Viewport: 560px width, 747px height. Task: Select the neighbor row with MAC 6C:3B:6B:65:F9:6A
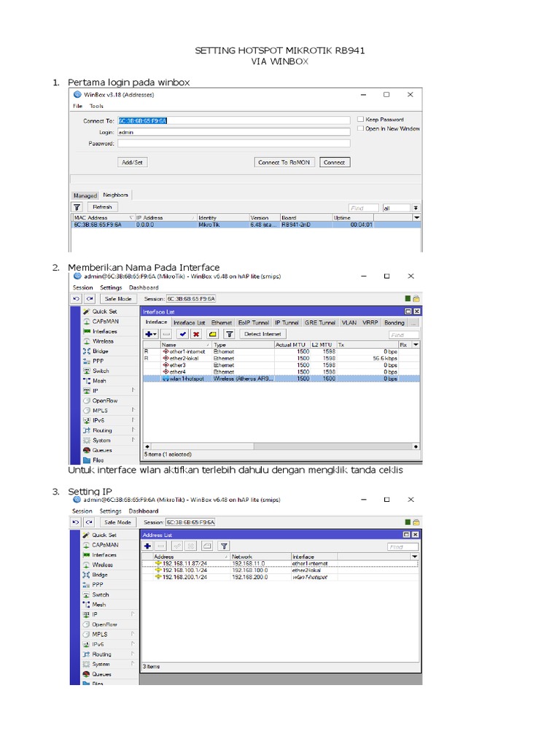click(246, 225)
